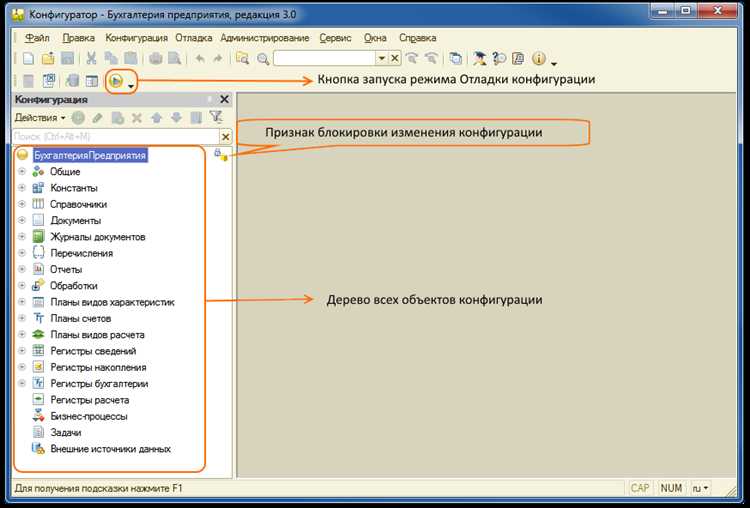Open the search combo box dropdown arrow
Screen dimensions: 750x508
tap(381, 59)
